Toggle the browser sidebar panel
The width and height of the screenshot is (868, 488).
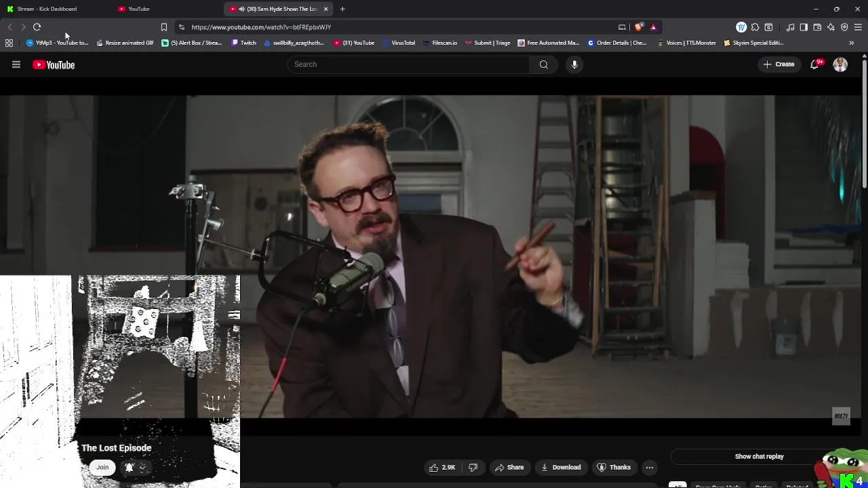point(804,27)
